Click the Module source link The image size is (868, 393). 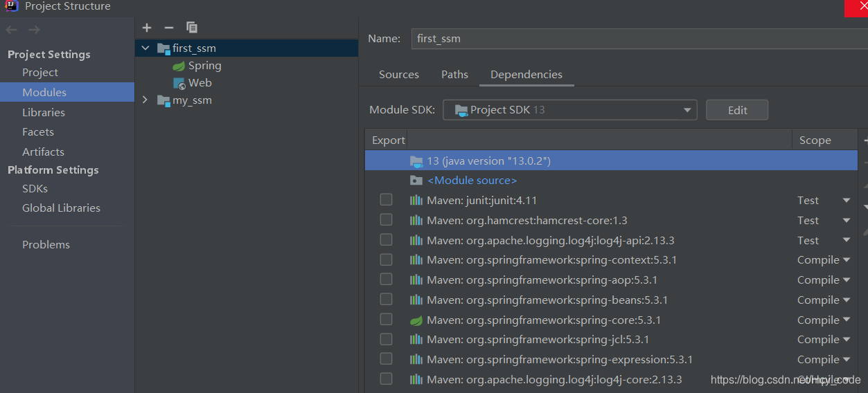tap(472, 181)
